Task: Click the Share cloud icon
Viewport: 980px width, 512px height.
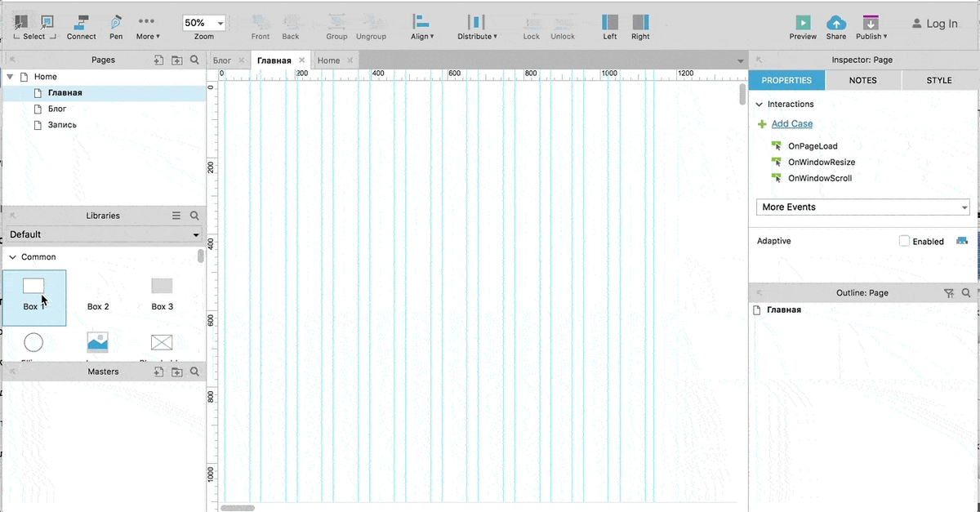Action: pos(836,23)
